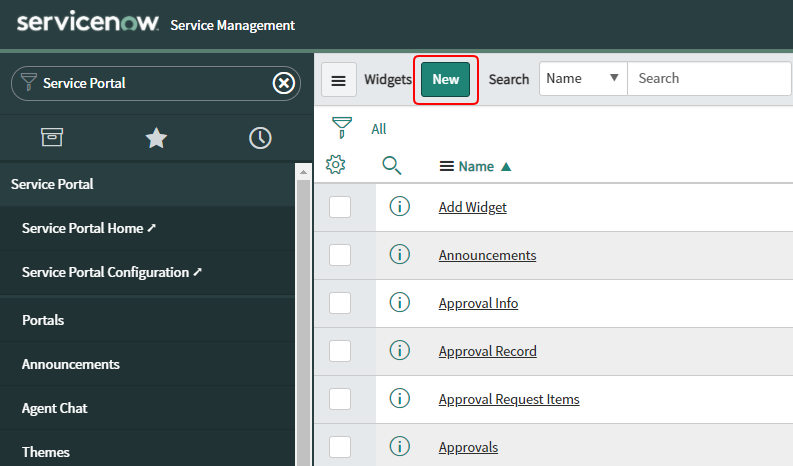Screen dimensions: 793x466
Task: Open All Applications archive tab
Action: pos(52,137)
